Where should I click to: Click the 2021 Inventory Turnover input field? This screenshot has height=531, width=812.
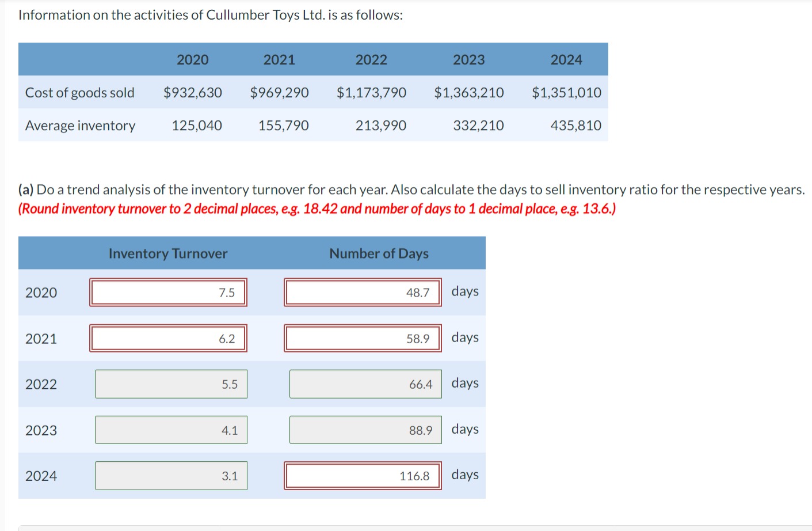168,338
